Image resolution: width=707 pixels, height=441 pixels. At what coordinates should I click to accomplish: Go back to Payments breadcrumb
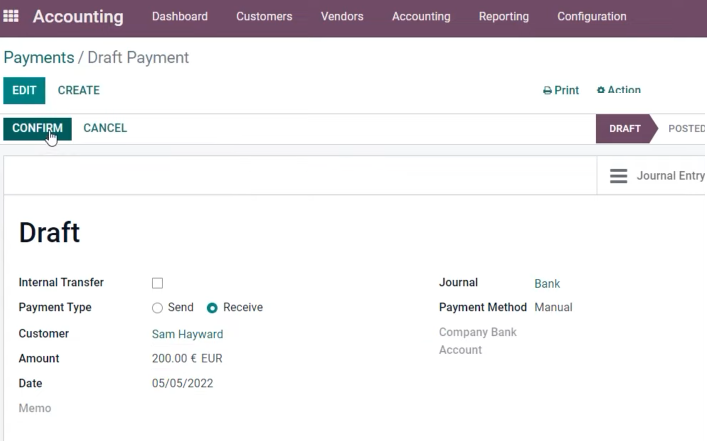39,58
